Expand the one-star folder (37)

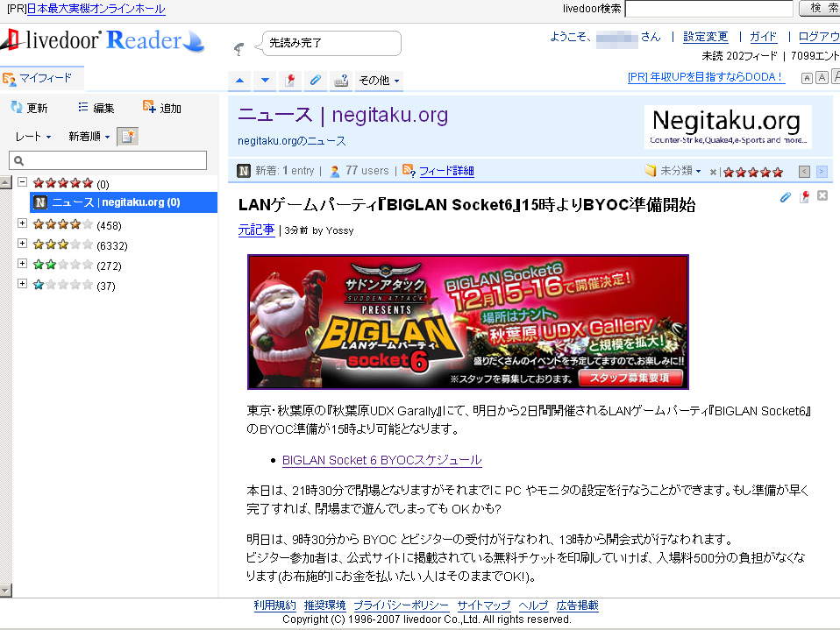coord(22,283)
